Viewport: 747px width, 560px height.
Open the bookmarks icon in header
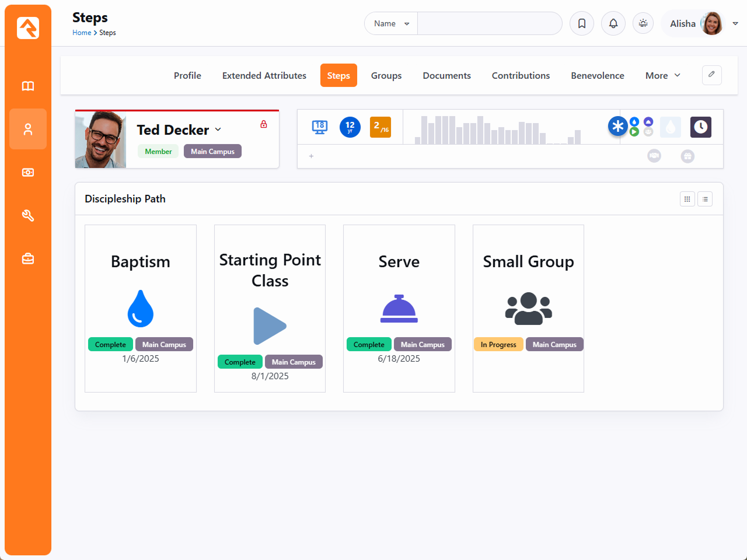click(x=582, y=24)
